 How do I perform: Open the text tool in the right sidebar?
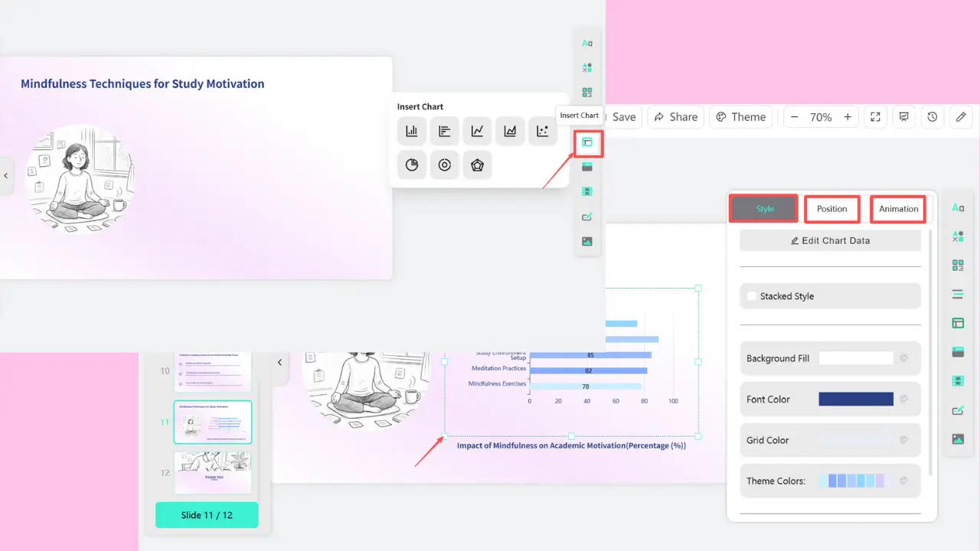click(957, 207)
